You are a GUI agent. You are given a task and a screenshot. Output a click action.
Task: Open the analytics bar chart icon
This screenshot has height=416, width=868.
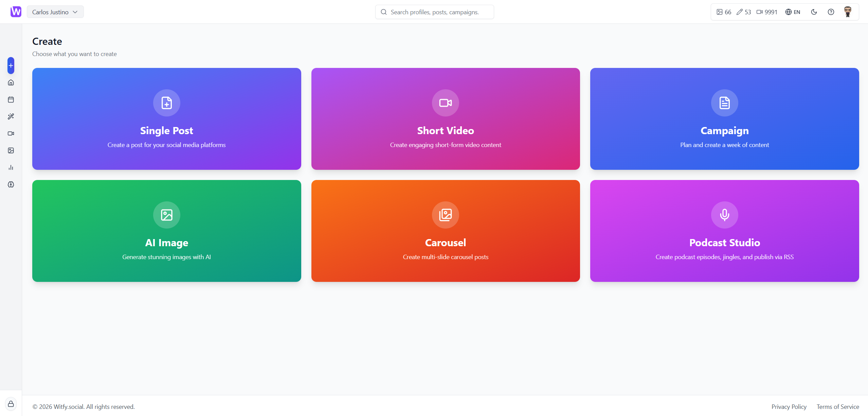11,167
